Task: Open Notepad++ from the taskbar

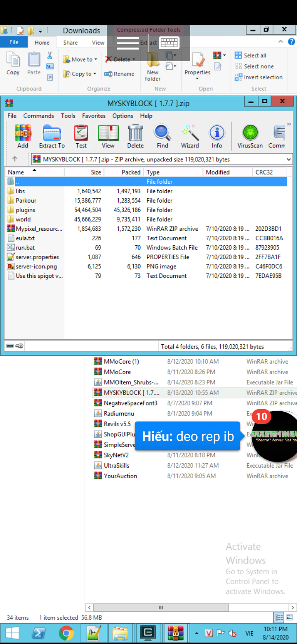Action: tap(94, 632)
